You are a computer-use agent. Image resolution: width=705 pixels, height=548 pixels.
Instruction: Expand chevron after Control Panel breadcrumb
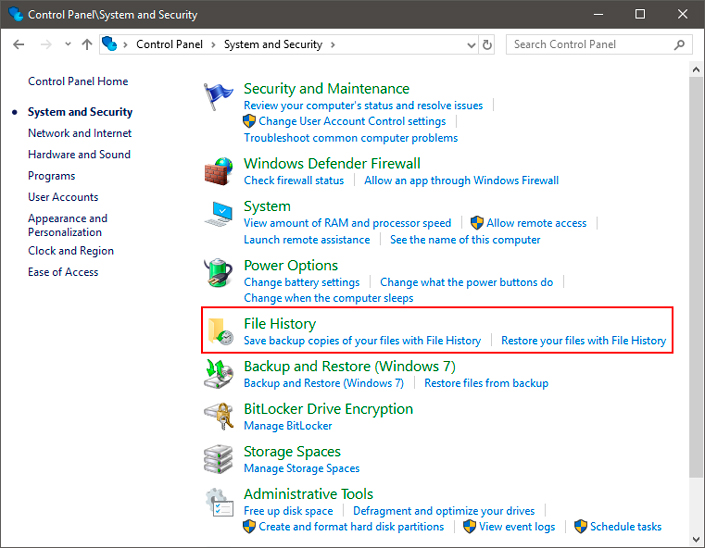[x=213, y=45]
